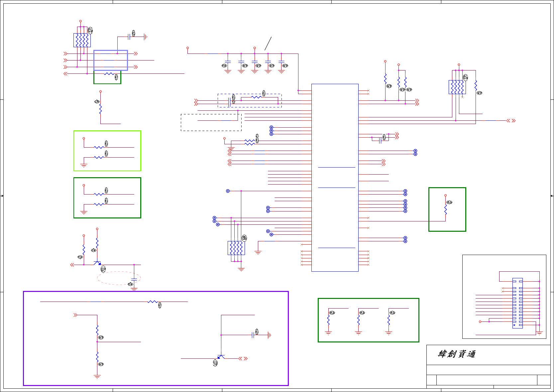Select the red dashed ellipse annotation
Screen dimensions: 554x392
pyautogui.click(x=119, y=278)
